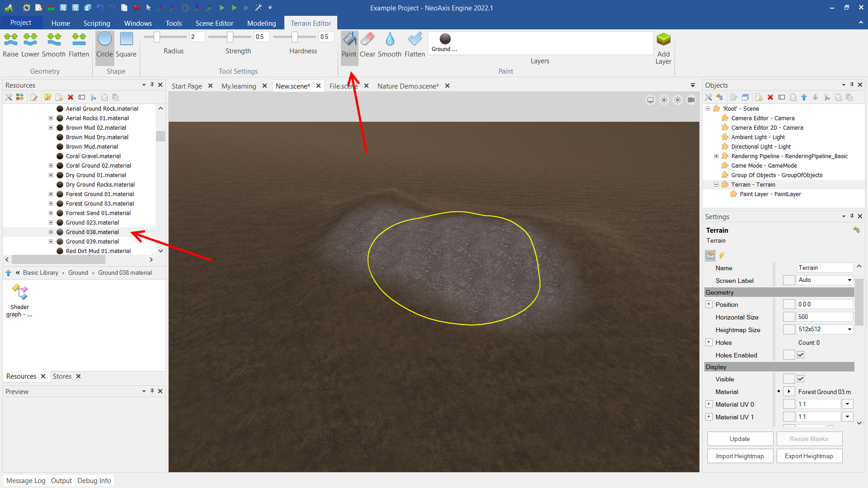Open the Scene Editor ribbon tab
Image resolution: width=868 pixels, height=488 pixels.
tap(214, 23)
